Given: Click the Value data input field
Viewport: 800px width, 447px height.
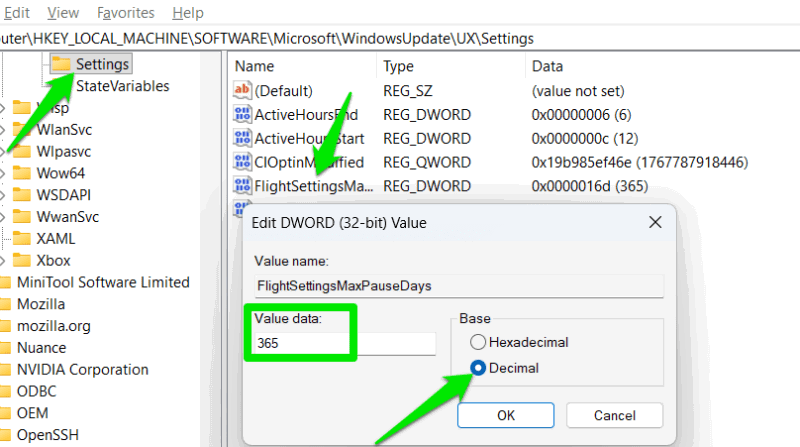Looking at the screenshot, I should pos(345,343).
